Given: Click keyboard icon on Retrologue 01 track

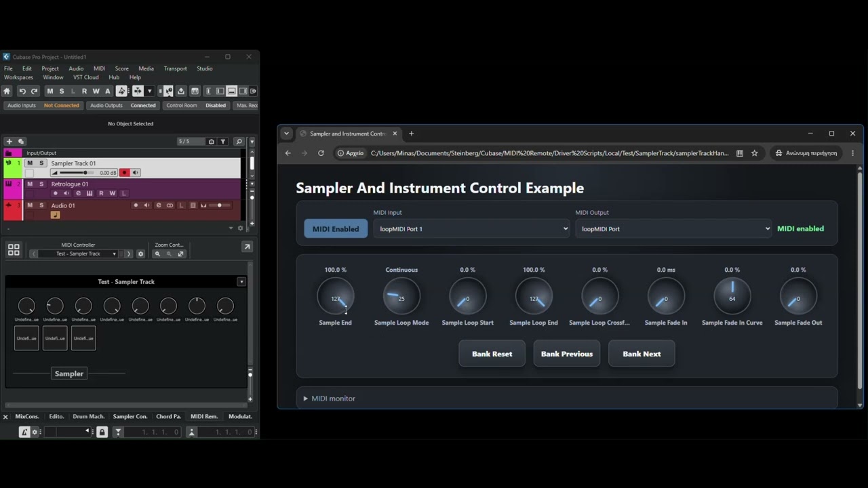Looking at the screenshot, I should tap(90, 193).
